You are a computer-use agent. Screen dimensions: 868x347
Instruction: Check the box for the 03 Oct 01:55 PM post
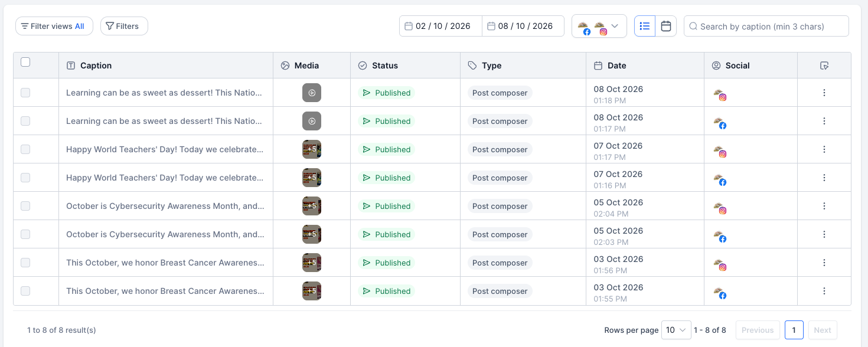point(25,291)
